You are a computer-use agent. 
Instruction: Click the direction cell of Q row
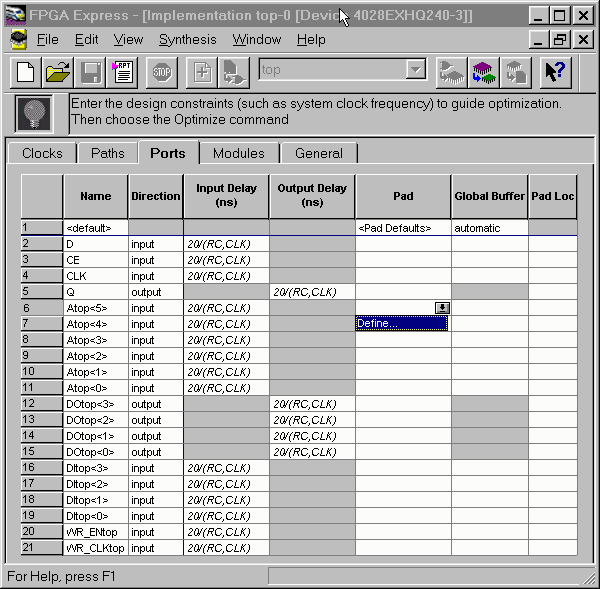click(x=156, y=292)
